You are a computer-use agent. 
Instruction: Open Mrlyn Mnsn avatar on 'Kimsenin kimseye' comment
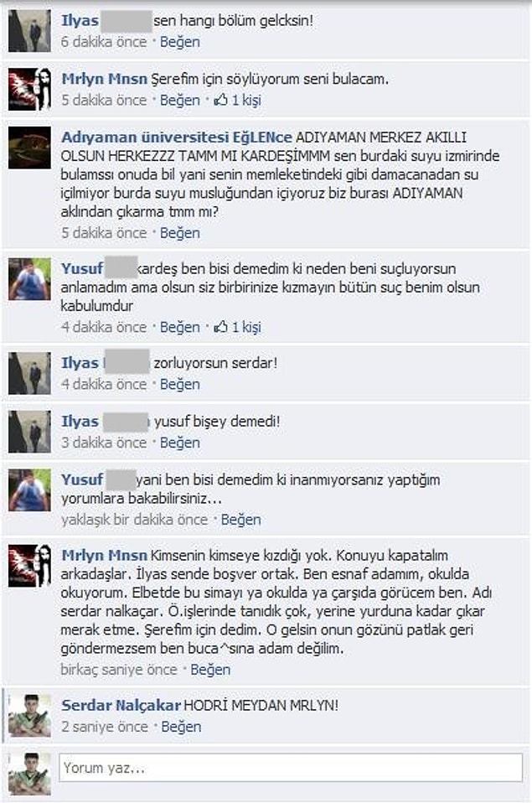[x=29, y=566]
